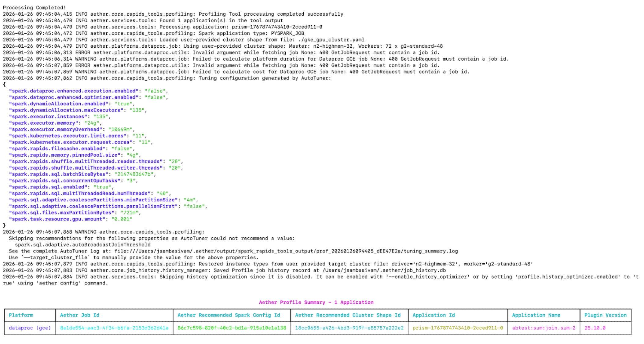Click the gke_gpu_cluster.yaml file reference
The height and width of the screenshot is (344, 644).
(x=331, y=40)
